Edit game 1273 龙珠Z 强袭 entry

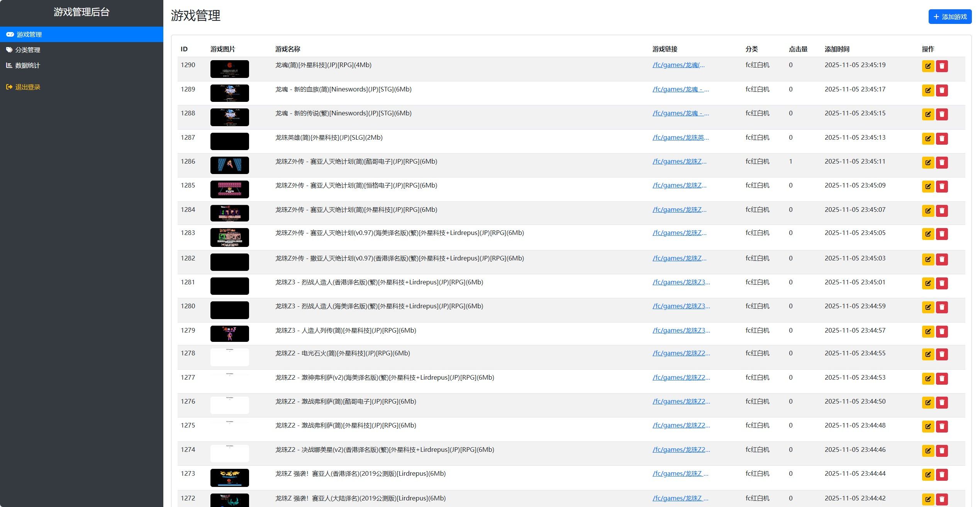[x=928, y=475]
